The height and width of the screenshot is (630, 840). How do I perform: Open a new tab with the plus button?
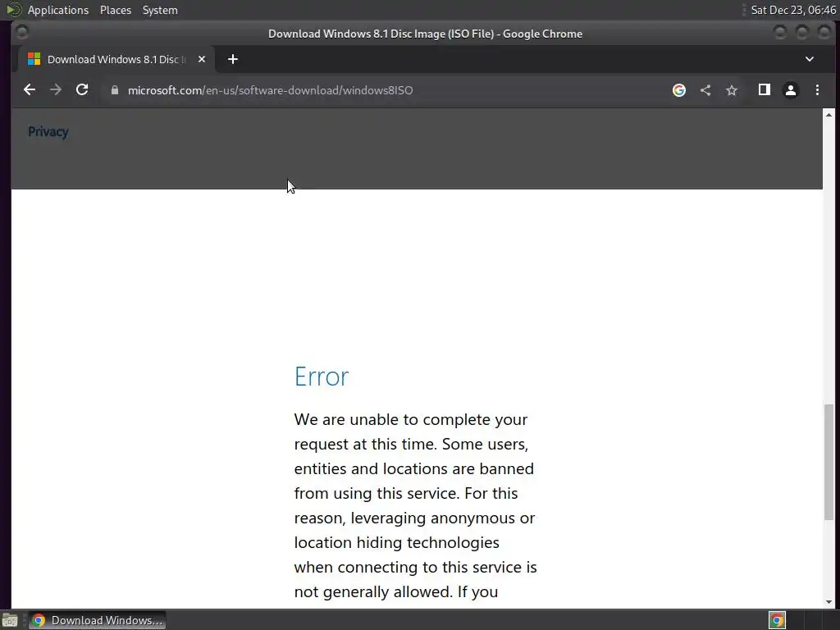[x=232, y=59]
